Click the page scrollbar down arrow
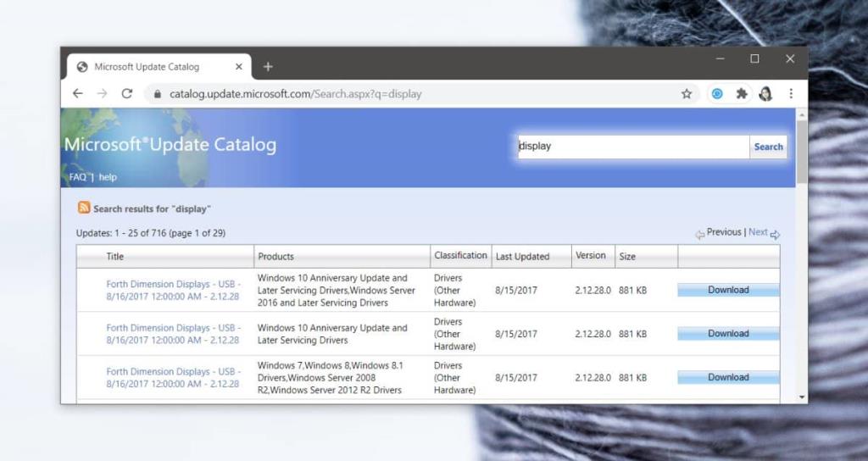This screenshot has height=461, width=868. (x=802, y=397)
